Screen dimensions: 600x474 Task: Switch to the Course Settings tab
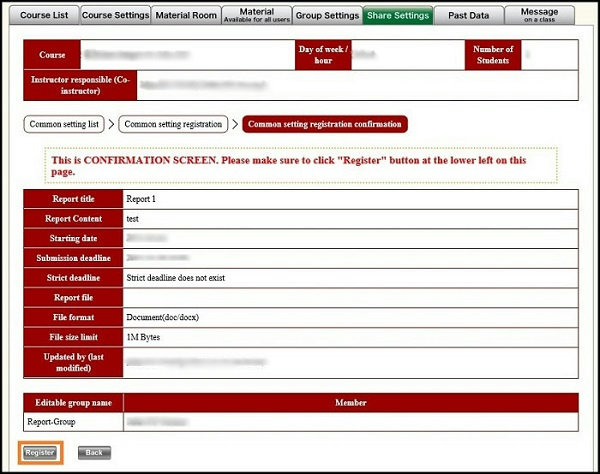[114, 15]
